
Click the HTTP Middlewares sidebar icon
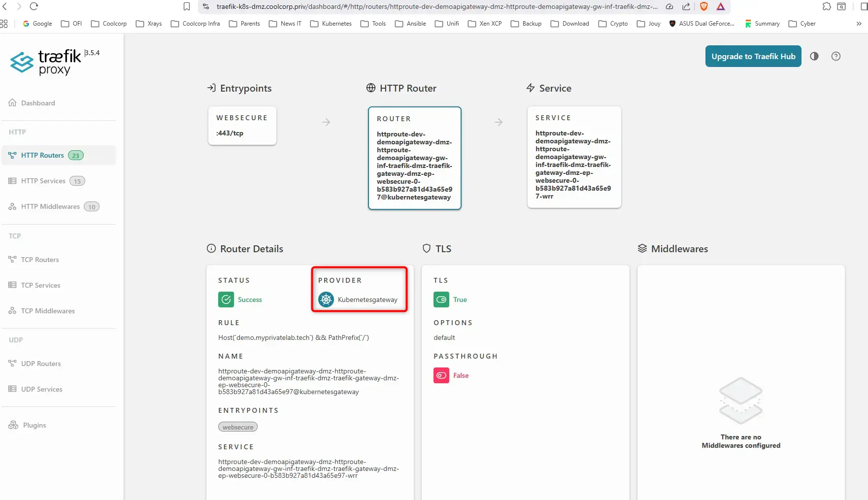point(12,206)
